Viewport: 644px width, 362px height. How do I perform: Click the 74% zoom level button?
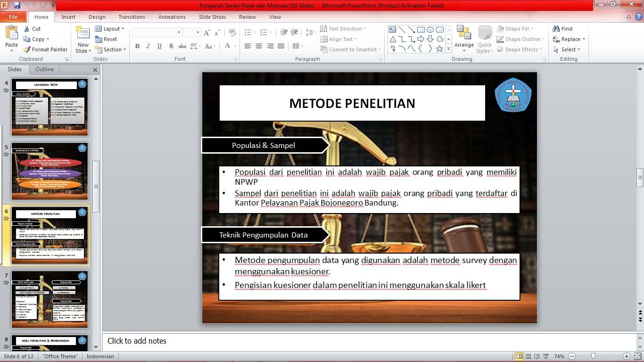(560, 356)
